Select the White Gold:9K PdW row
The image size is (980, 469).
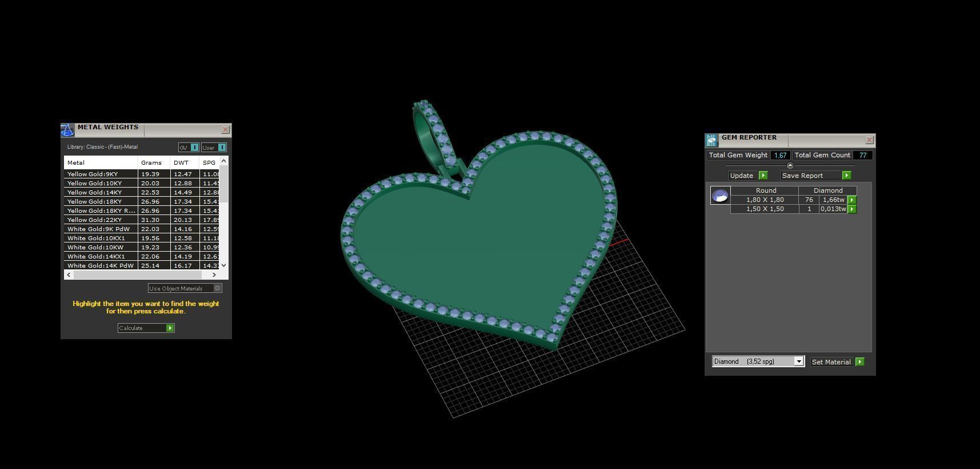click(142, 229)
